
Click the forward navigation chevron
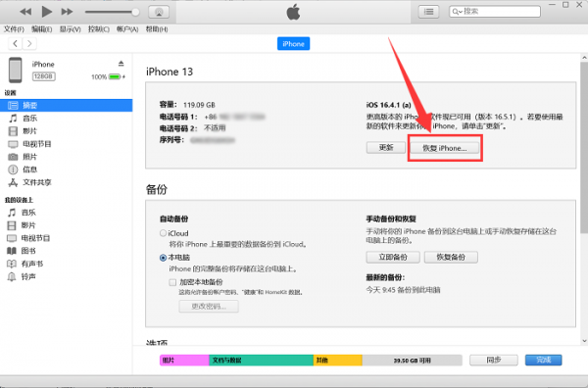pyautogui.click(x=29, y=43)
